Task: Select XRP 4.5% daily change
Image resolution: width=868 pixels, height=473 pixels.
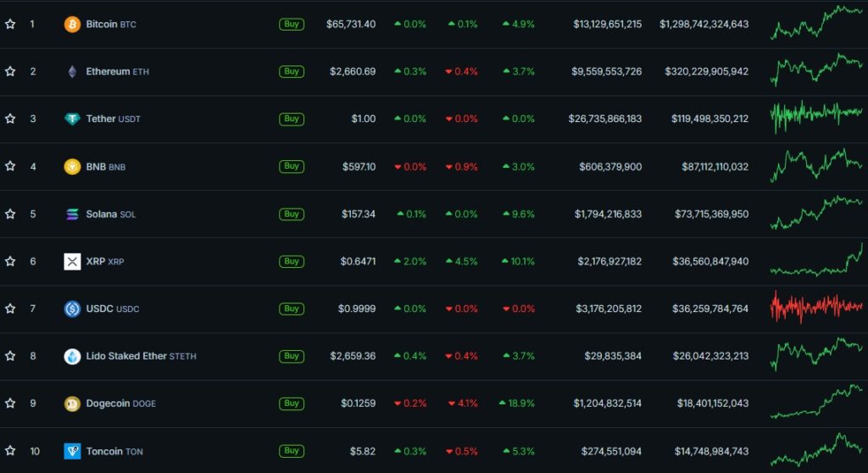Action: coord(462,261)
